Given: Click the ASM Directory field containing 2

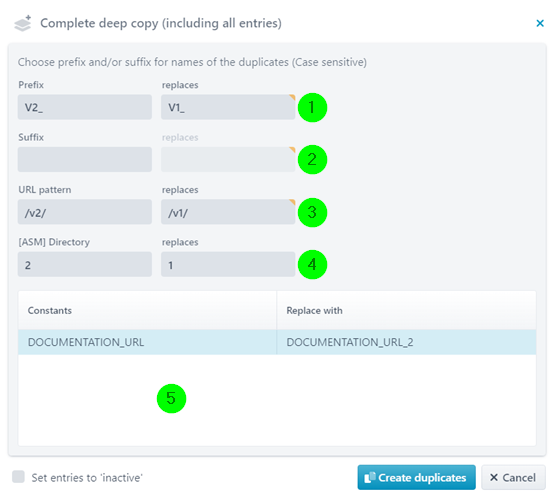Looking at the screenshot, I should 85,264.
